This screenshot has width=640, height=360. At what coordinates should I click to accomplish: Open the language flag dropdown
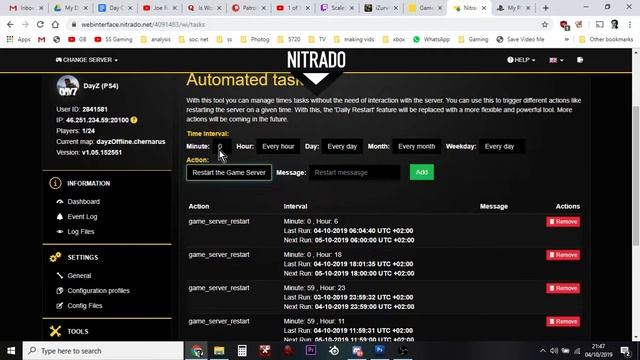point(556,60)
